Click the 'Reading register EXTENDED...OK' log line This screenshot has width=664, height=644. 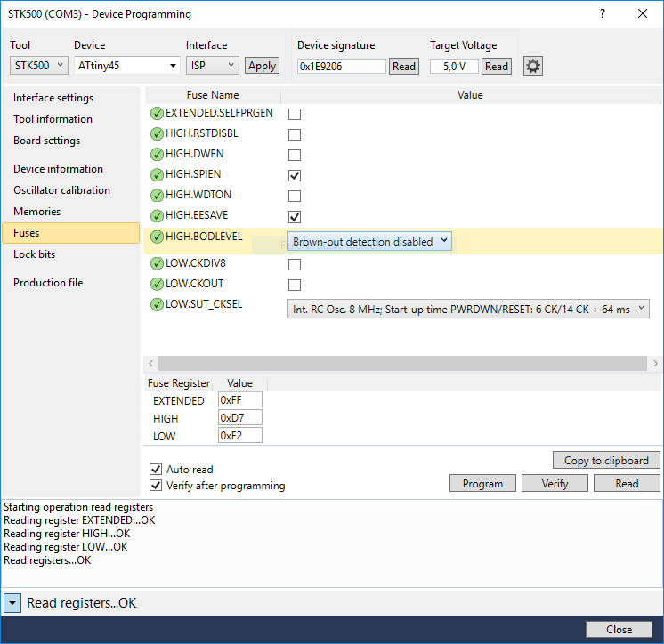[79, 520]
